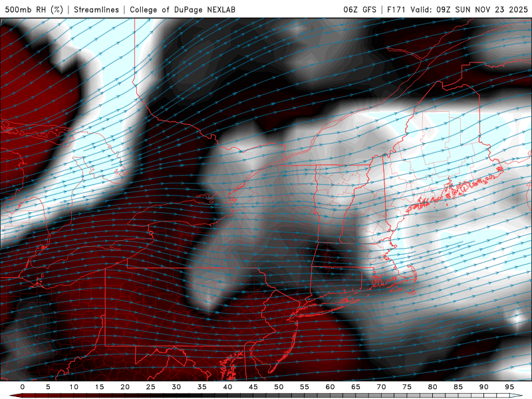Click the "15" value on the color scale
The height and width of the screenshot is (399, 532).
(99, 387)
